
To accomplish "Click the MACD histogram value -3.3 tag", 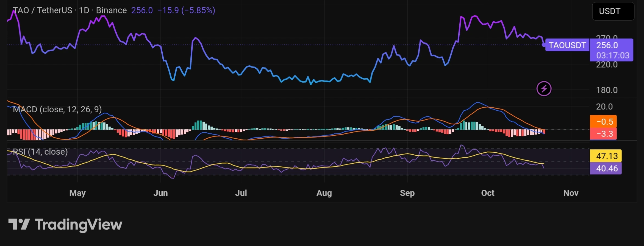I will (603, 134).
